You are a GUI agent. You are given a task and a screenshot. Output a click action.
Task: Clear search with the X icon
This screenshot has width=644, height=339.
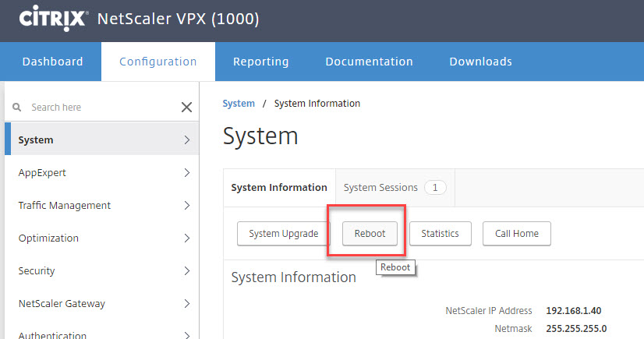click(x=186, y=107)
